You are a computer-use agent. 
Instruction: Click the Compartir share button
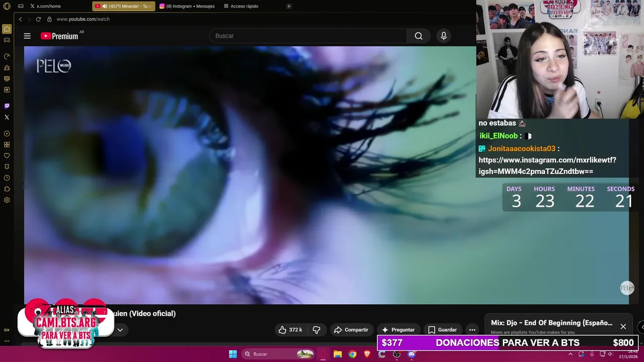click(351, 330)
